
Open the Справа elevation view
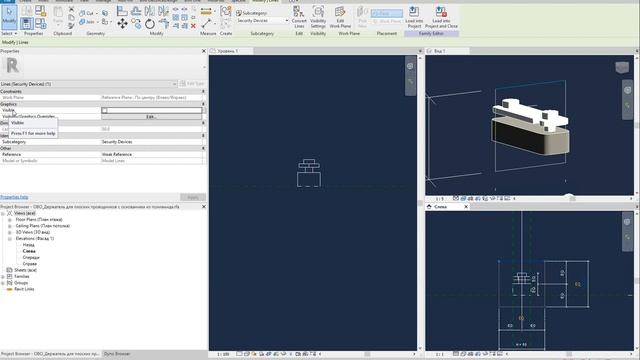click(x=30, y=264)
